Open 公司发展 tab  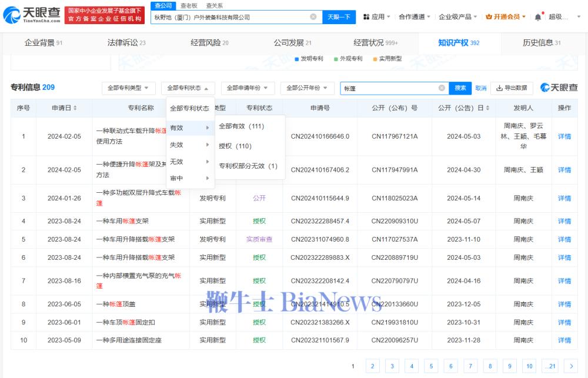[292, 43]
